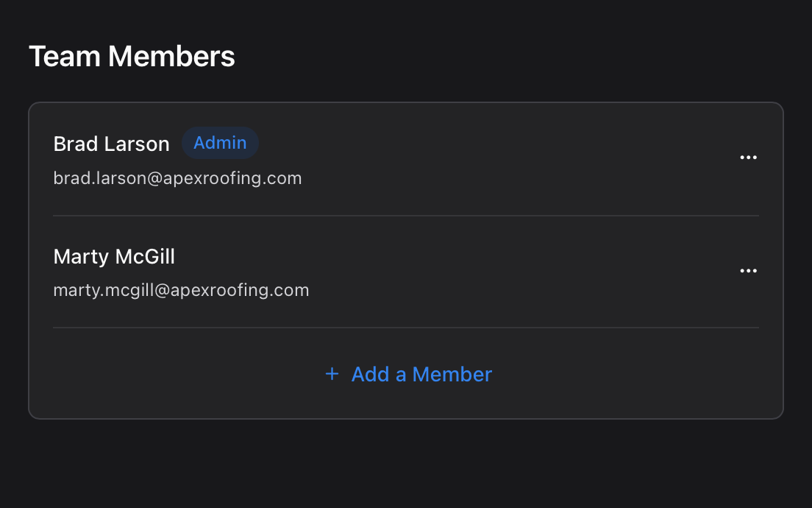812x508 pixels.
Task: Click the blue Admin badge
Action: point(220,143)
